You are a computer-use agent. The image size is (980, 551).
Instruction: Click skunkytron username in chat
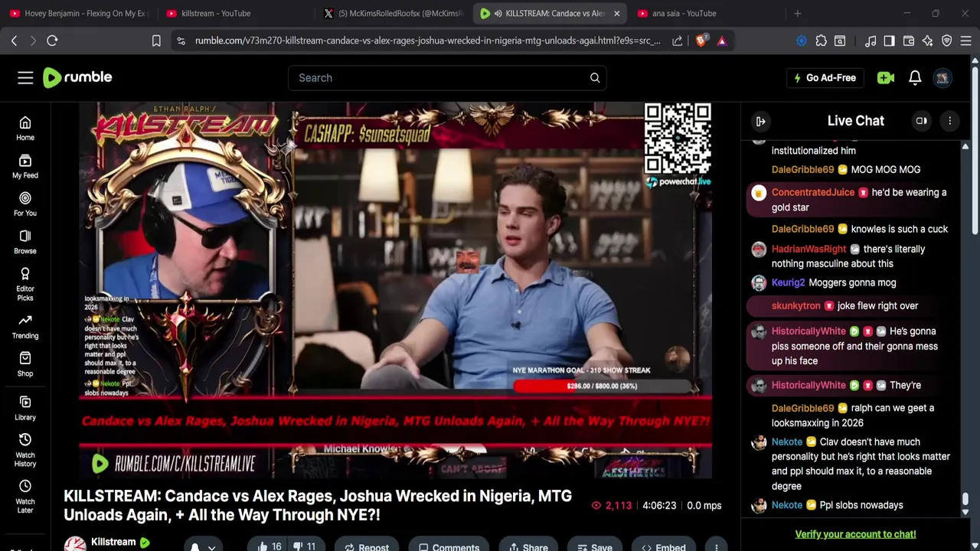coord(795,305)
